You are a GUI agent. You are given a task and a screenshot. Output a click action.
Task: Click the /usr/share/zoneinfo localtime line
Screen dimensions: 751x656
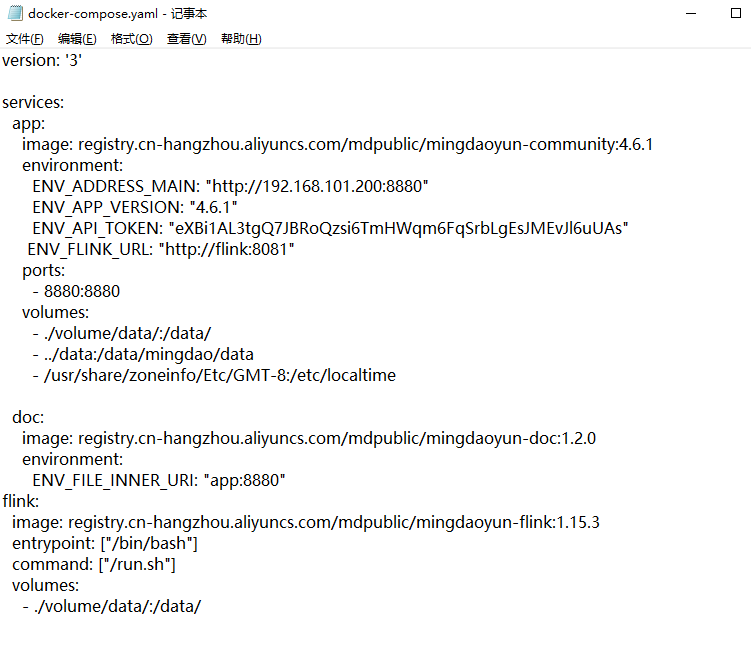[x=214, y=375]
